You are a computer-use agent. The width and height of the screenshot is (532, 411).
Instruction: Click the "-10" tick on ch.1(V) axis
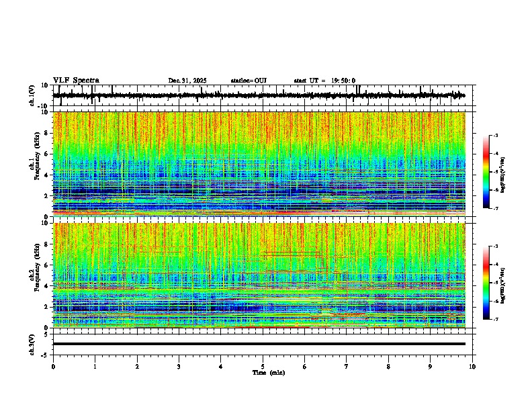[44, 106]
